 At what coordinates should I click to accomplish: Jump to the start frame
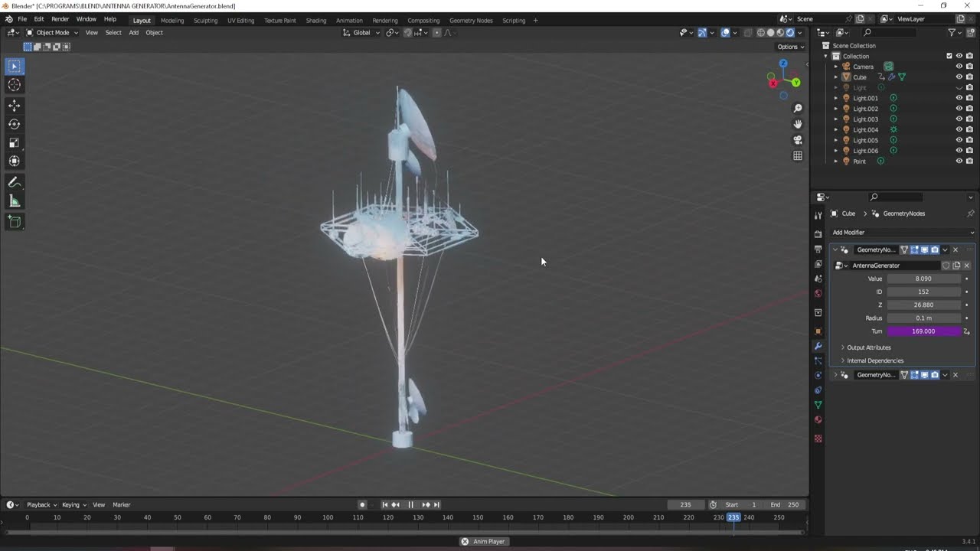coord(385,505)
